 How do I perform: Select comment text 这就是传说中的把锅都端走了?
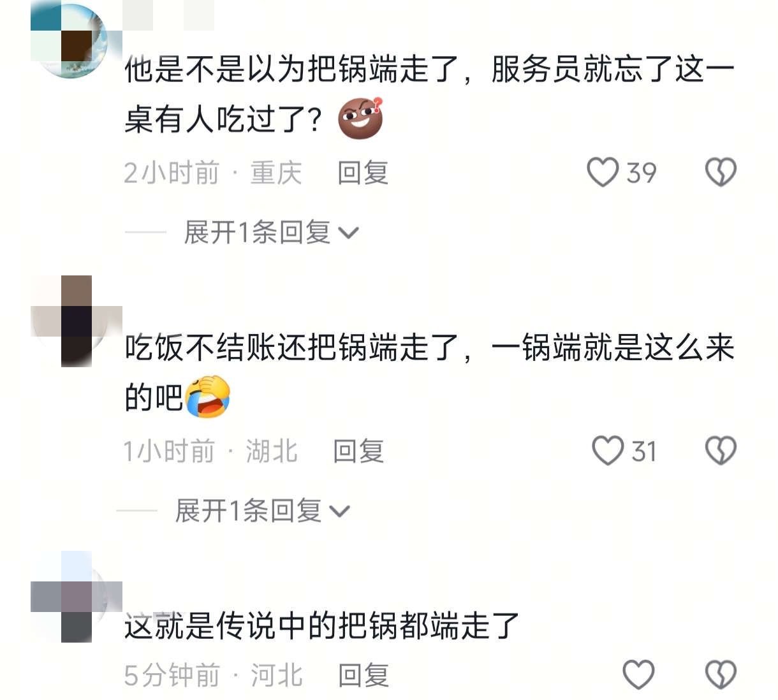pyautogui.click(x=322, y=625)
